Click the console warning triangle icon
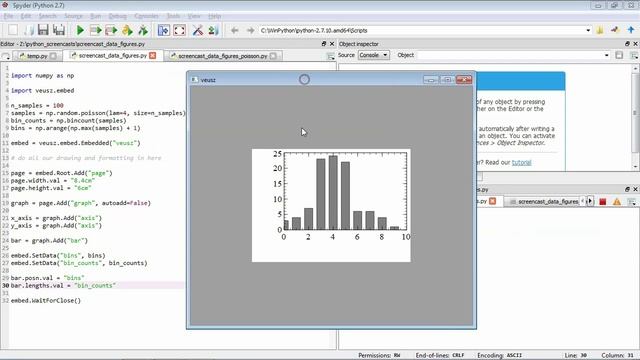640x360 pixels. coord(617,202)
